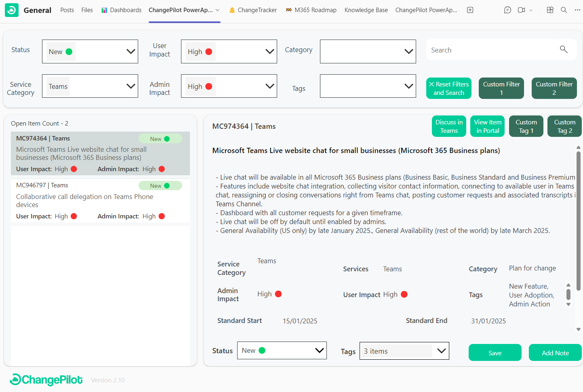Click Discuss in Teams button
The image size is (583, 392).
tap(449, 126)
